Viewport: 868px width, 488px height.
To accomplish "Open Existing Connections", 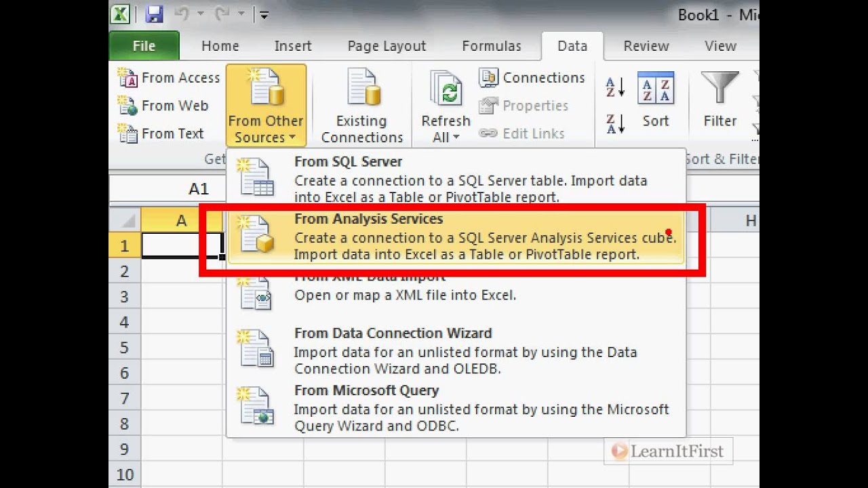I will tap(362, 106).
